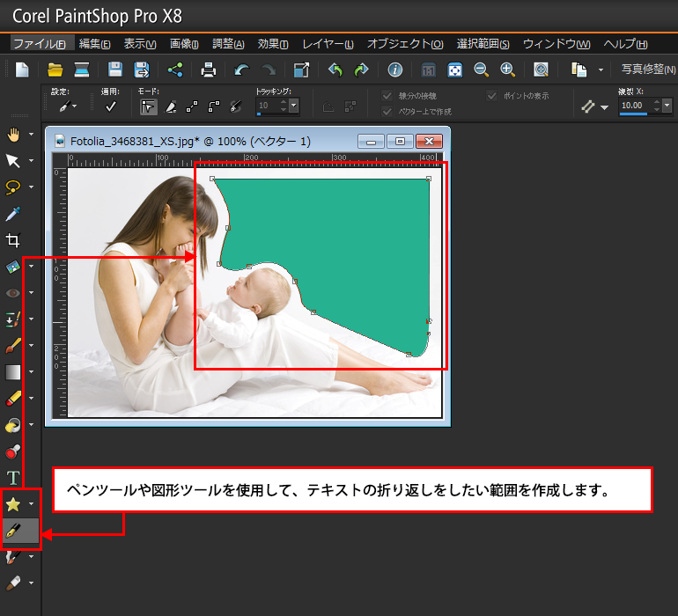678x616 pixels.
Task: Open the ヘルプ(H) menu
Action: click(x=625, y=44)
